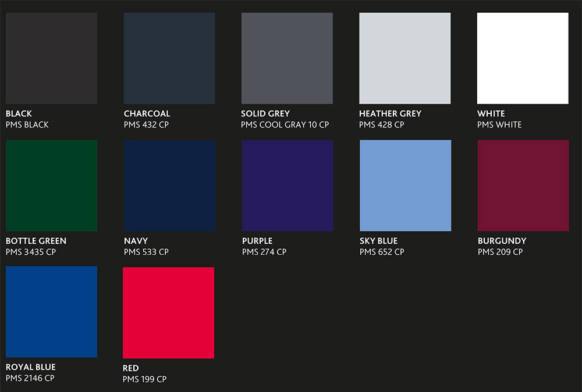Screen dimensions: 582x392
Task: Click the 'BOTTLE GREEN' label
Action: click(x=36, y=241)
